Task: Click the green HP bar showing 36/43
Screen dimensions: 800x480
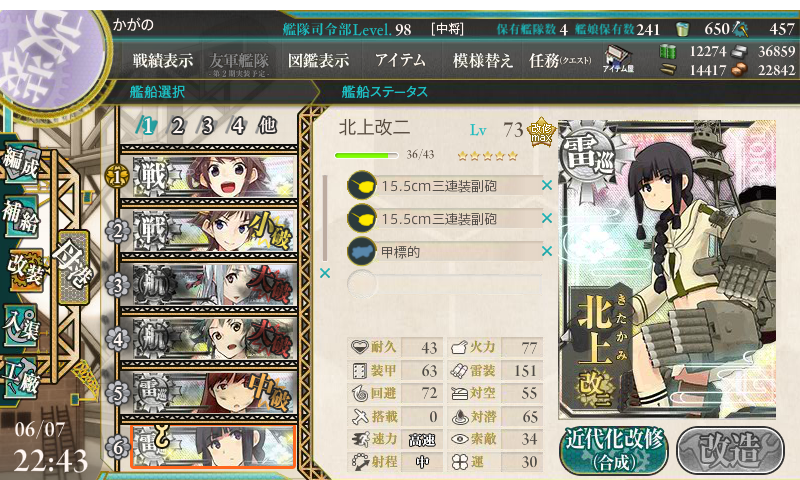Action: (x=366, y=155)
